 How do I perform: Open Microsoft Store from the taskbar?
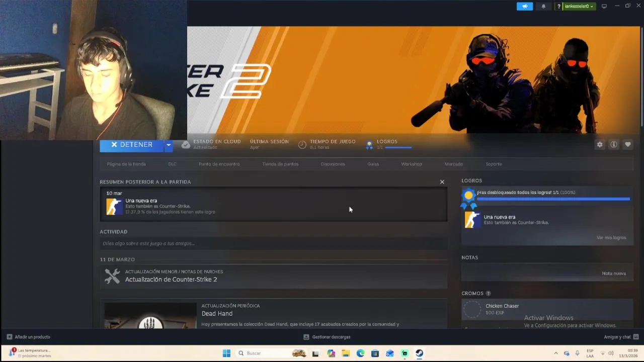tap(375, 353)
